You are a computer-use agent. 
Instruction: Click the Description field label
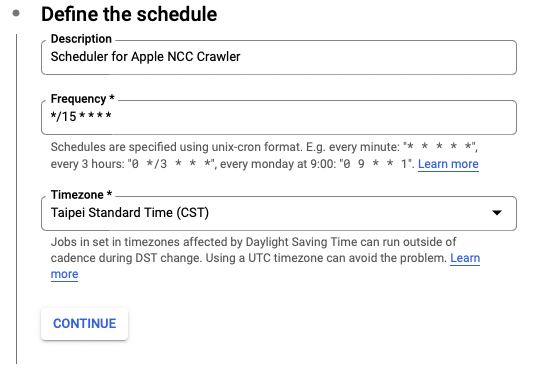[81, 39]
